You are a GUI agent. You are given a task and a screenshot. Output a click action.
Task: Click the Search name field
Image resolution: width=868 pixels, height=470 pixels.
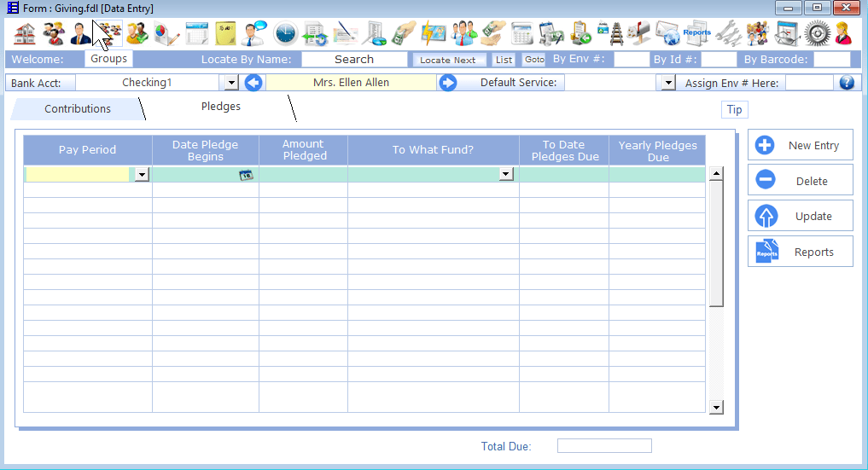tap(354, 59)
